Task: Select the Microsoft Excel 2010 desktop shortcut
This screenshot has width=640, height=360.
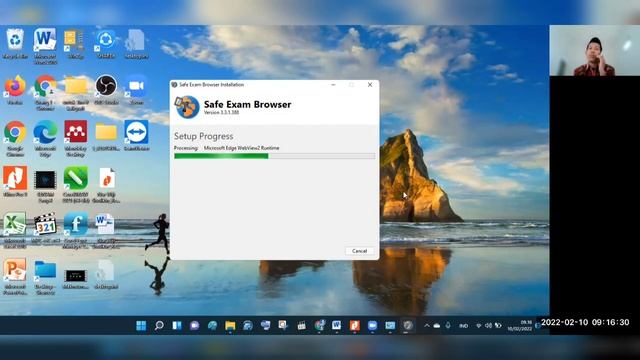Action: tap(15, 231)
